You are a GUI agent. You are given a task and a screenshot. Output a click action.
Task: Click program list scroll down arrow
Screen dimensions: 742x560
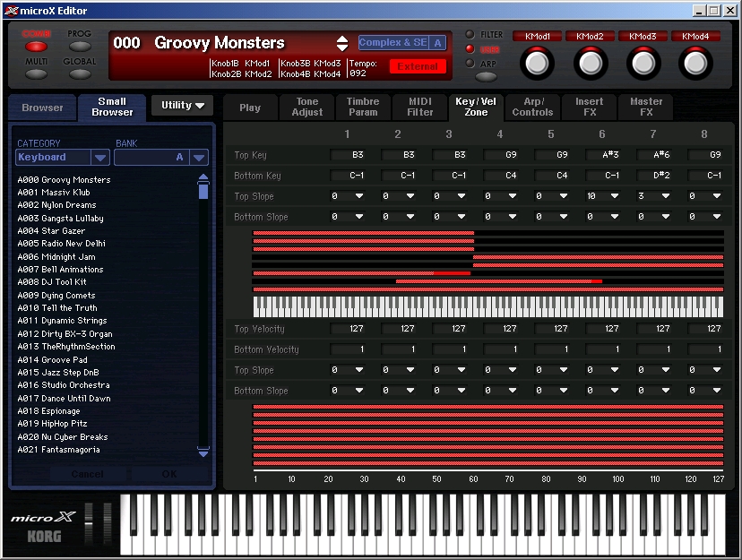click(203, 452)
